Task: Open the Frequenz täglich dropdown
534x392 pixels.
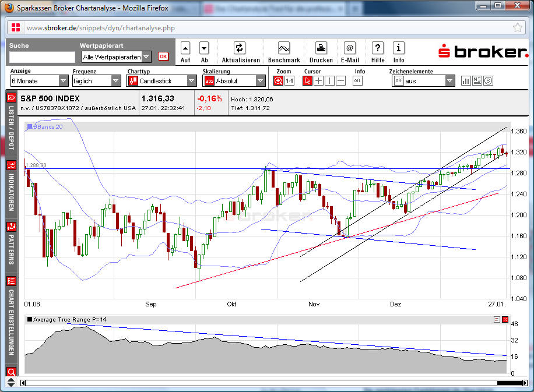Action: tap(96, 81)
